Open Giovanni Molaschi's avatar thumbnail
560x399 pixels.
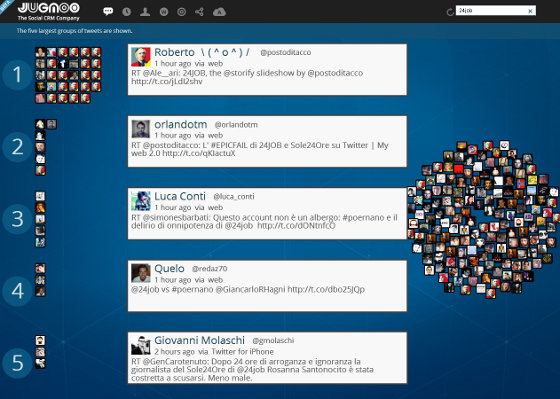point(141,345)
